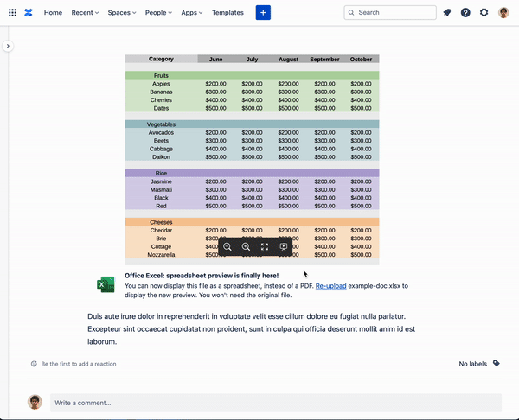Open Templates in the navigation
The width and height of the screenshot is (519, 420).
227,13
